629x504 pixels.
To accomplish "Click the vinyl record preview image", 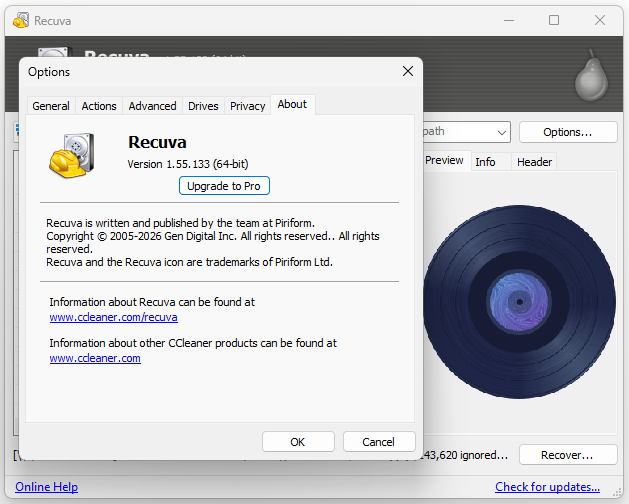I will click(519, 302).
